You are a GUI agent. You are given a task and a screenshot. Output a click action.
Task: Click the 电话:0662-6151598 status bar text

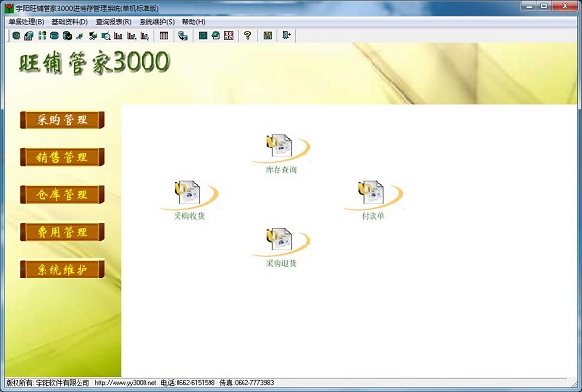188,382
